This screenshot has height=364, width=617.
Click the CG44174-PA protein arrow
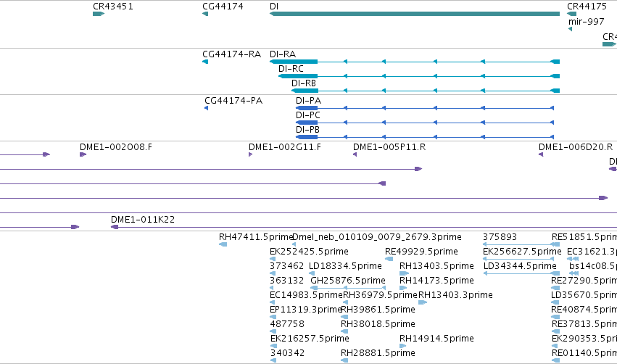(206, 108)
